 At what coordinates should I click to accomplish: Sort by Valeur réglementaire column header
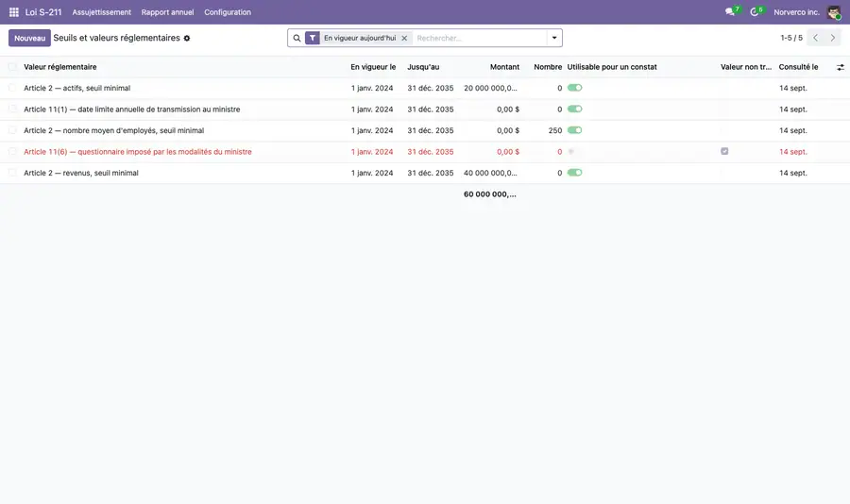pyautogui.click(x=60, y=67)
